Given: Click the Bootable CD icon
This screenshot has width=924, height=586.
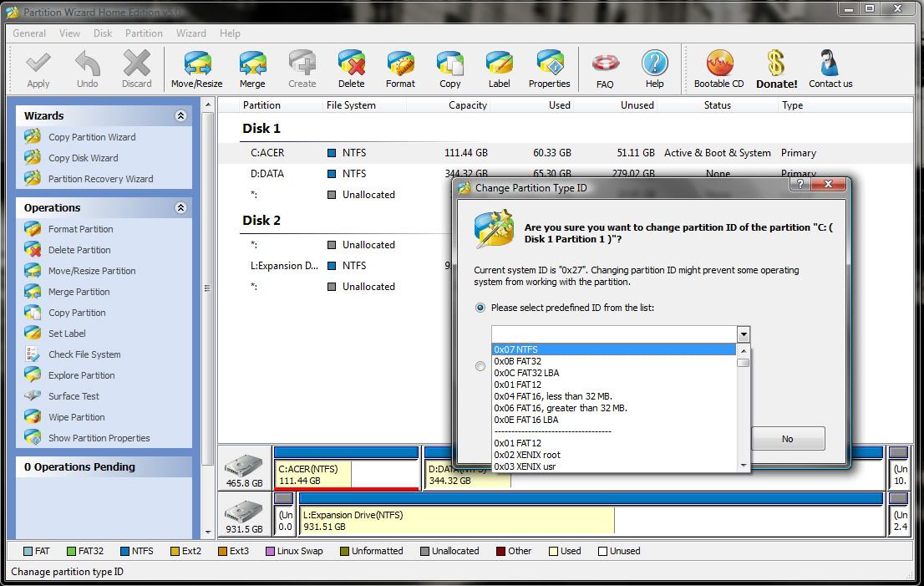Looking at the screenshot, I should 719,63.
